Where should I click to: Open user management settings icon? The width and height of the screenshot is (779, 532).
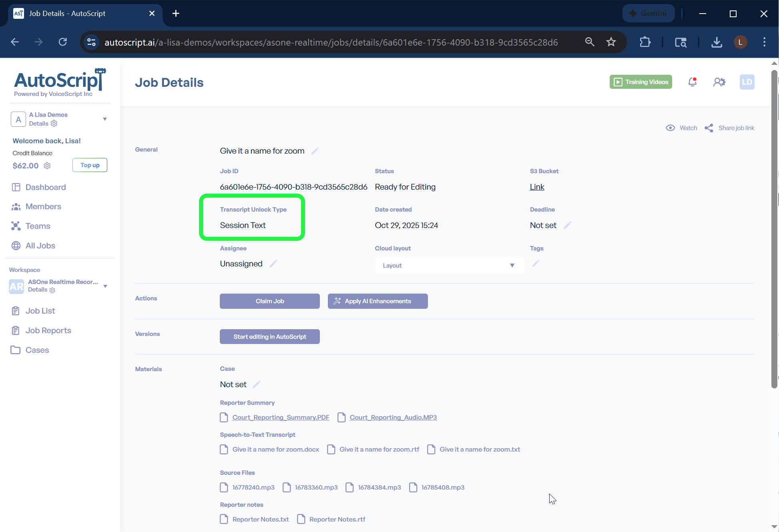[719, 82]
